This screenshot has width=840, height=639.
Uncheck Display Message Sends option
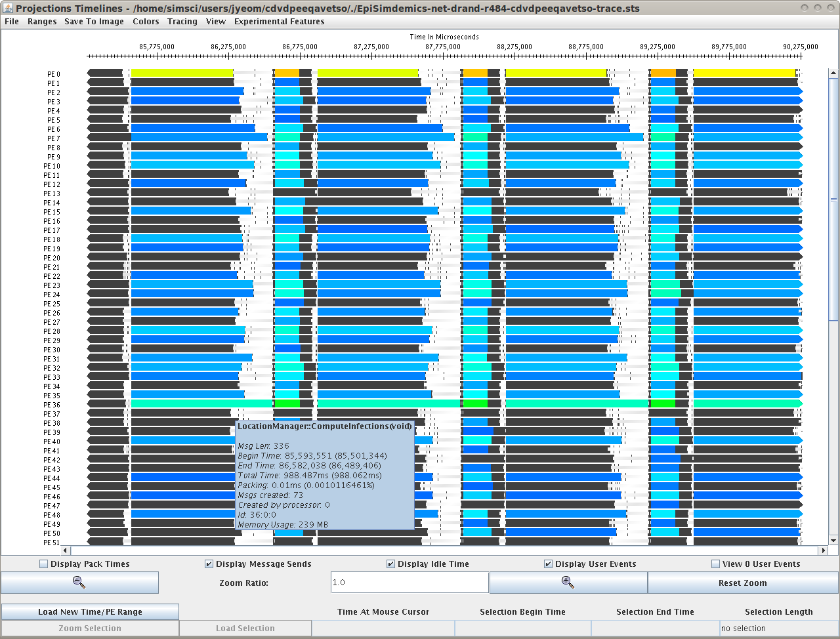click(x=209, y=564)
